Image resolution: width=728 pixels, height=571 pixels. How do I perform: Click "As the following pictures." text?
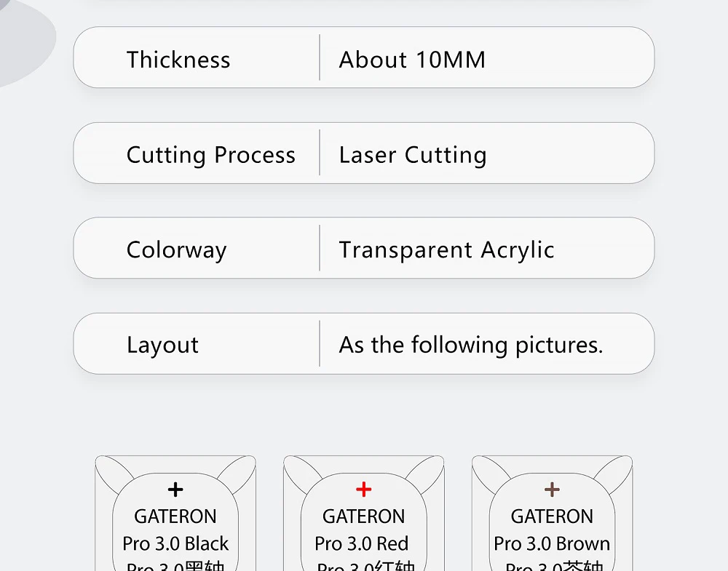[x=471, y=345]
